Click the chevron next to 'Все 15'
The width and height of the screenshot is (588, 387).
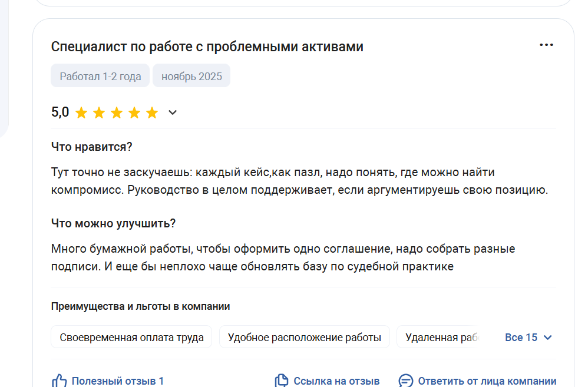tap(548, 338)
